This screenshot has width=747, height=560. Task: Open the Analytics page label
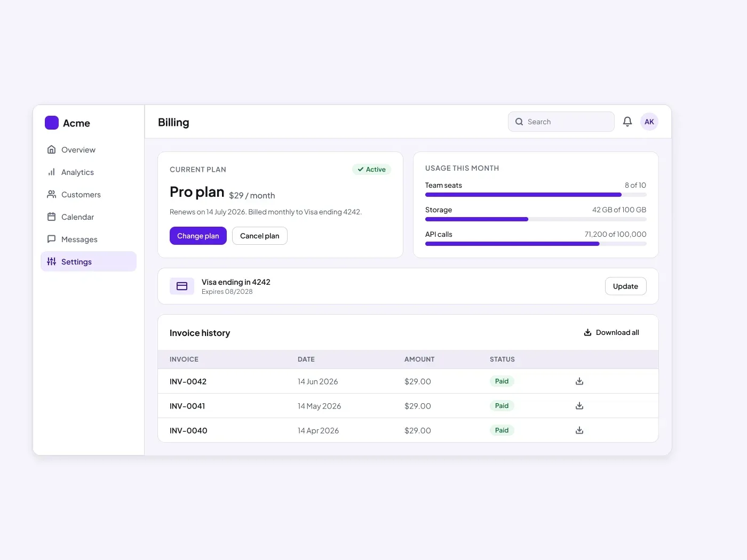77,172
